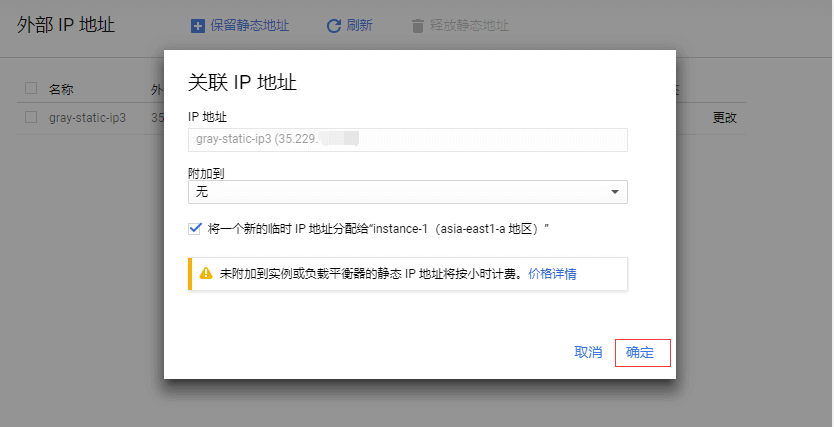Check the box next to gray-static-ip3 row

31,117
